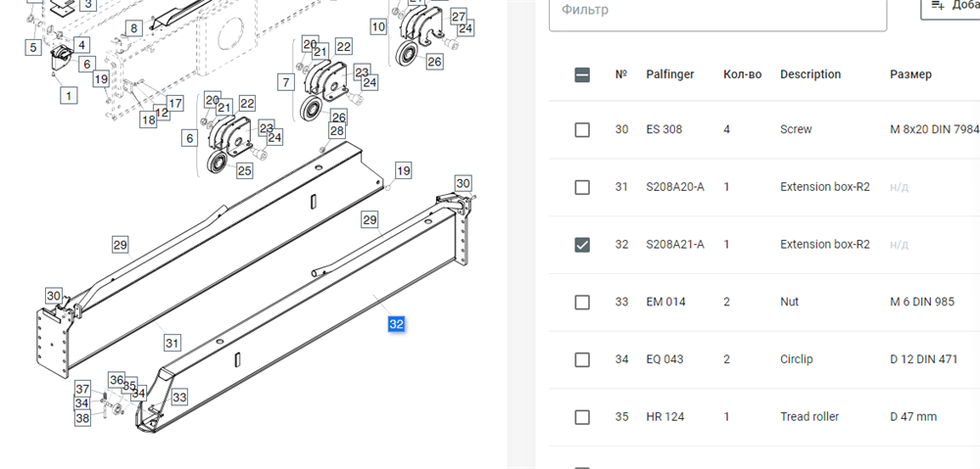
Task: Toggle the header select-all checkbox
Action: point(582,75)
